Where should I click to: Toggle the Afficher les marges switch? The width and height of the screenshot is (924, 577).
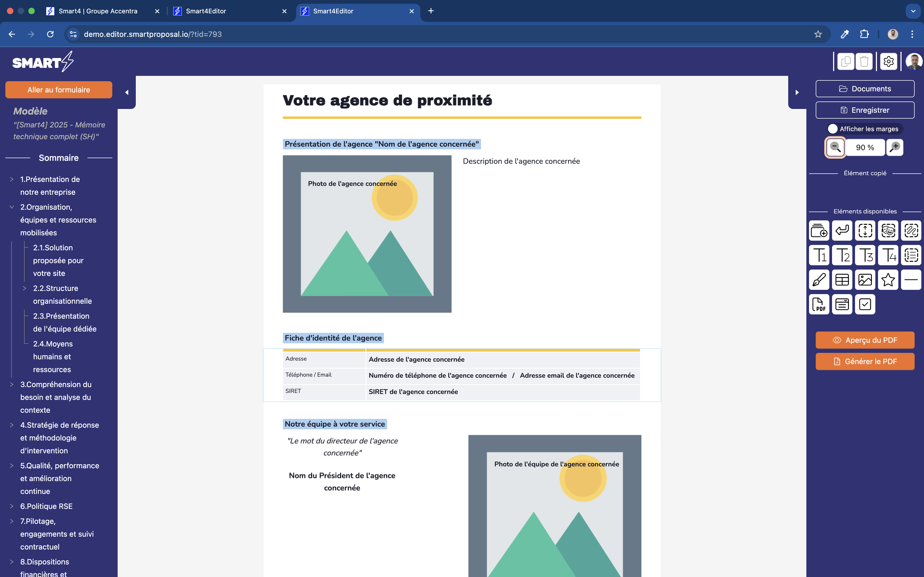point(833,129)
